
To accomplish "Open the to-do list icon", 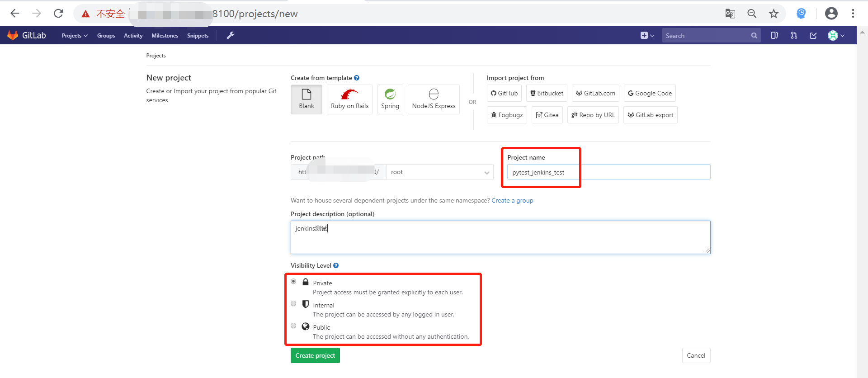I will click(x=813, y=35).
